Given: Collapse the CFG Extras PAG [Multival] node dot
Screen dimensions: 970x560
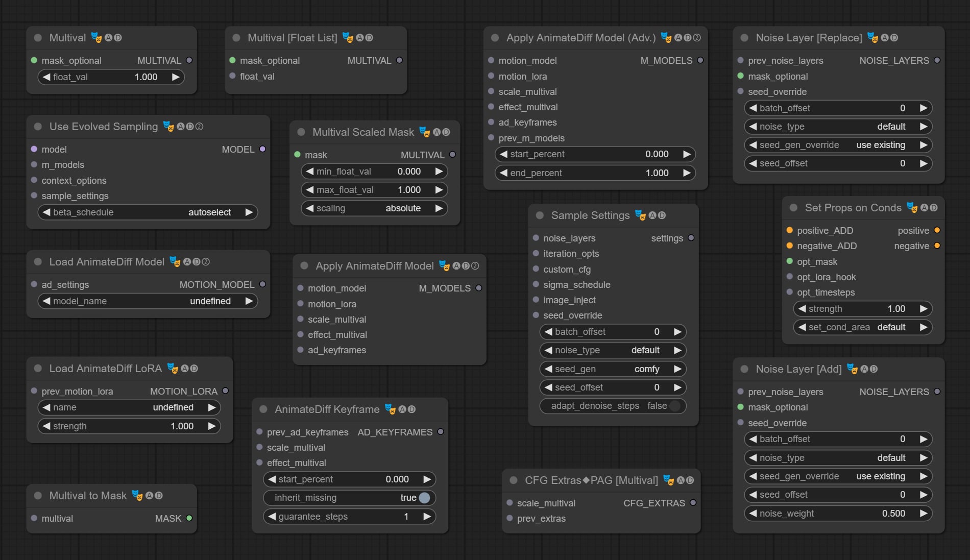Looking at the screenshot, I should tap(514, 480).
